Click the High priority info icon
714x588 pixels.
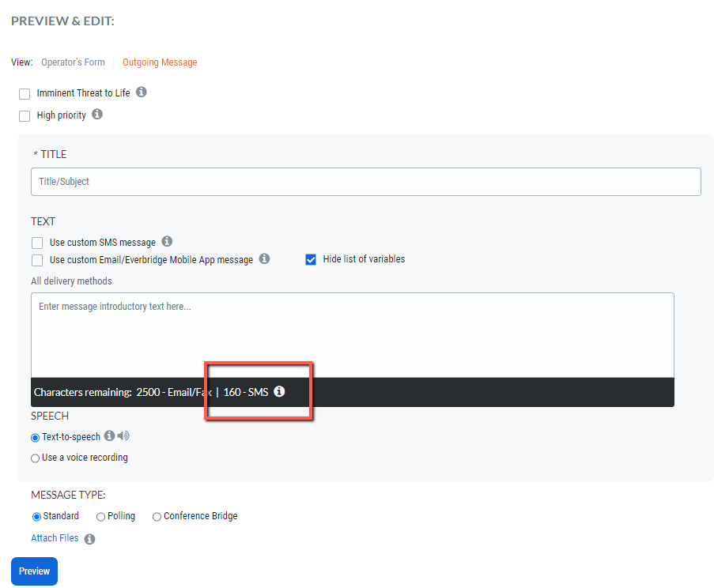tap(97, 114)
